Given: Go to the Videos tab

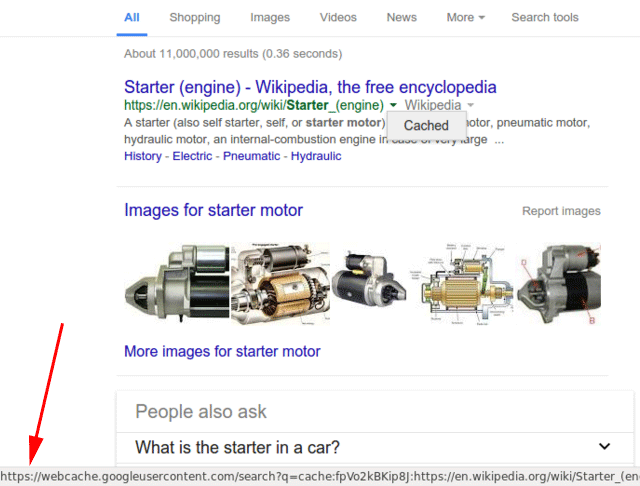Looking at the screenshot, I should pyautogui.click(x=338, y=18).
